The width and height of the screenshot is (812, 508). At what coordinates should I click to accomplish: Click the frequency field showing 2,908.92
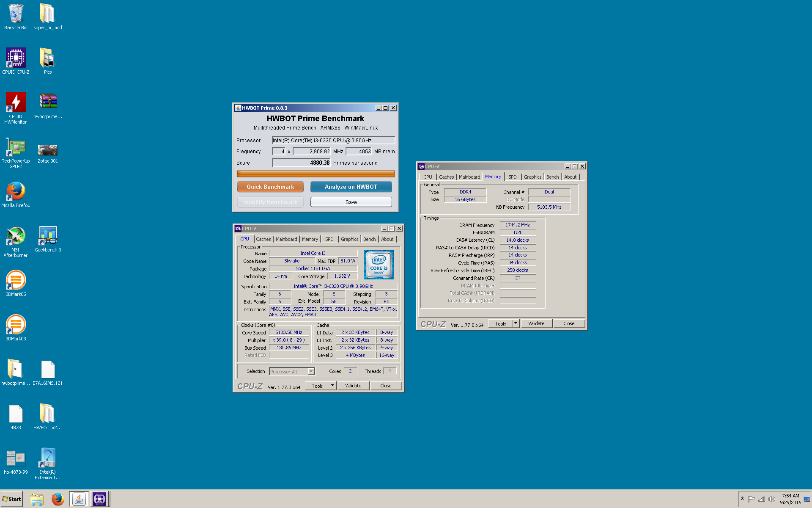click(x=312, y=151)
